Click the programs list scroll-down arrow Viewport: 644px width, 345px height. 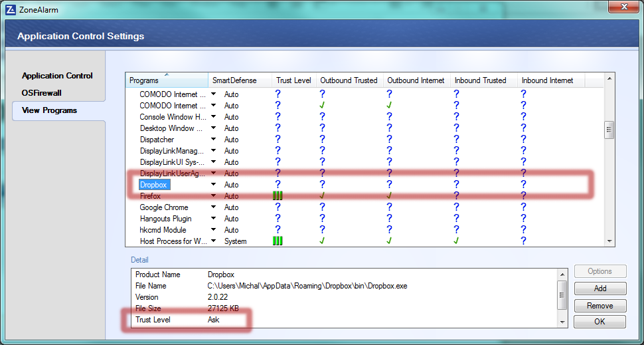(x=609, y=241)
